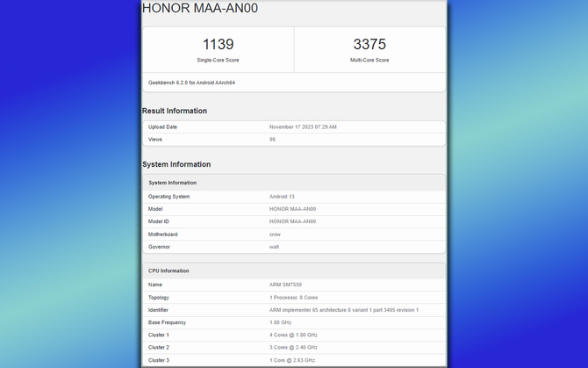Select the HONOR MAA-AN00 page title

click(200, 8)
